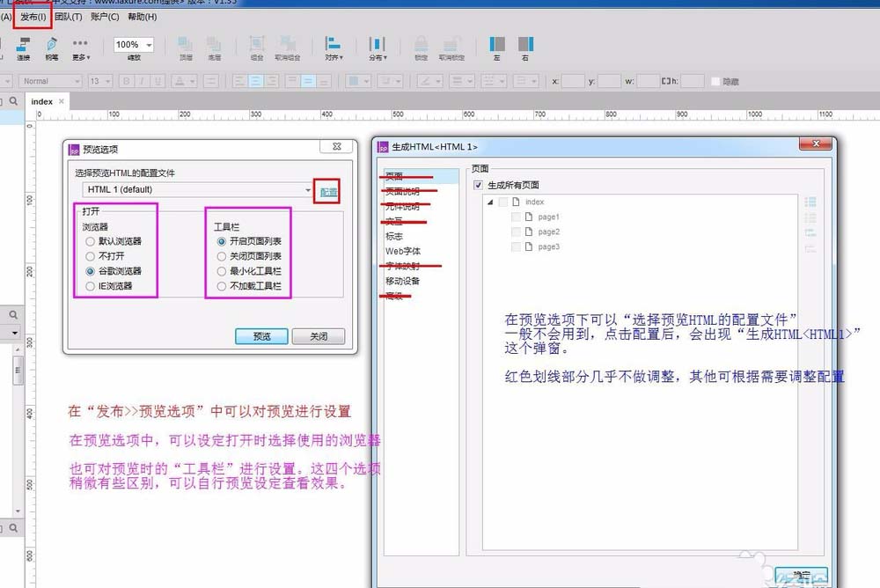Open the line color swatch

pyautogui.click(x=430, y=82)
